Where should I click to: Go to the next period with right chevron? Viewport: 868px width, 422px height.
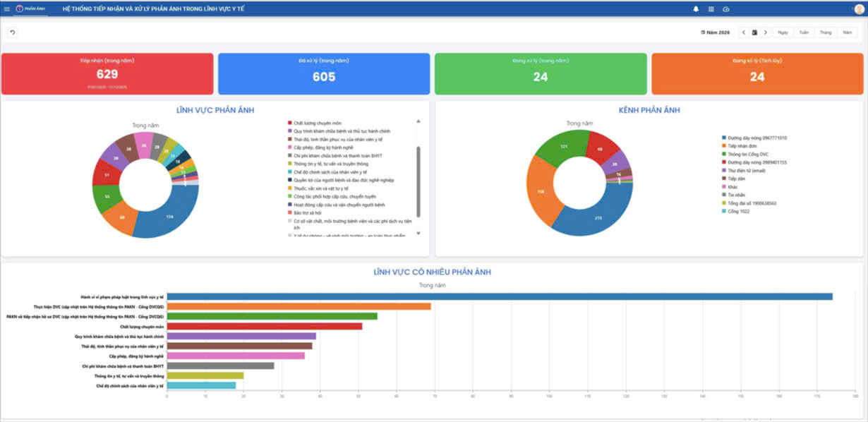[x=766, y=32]
